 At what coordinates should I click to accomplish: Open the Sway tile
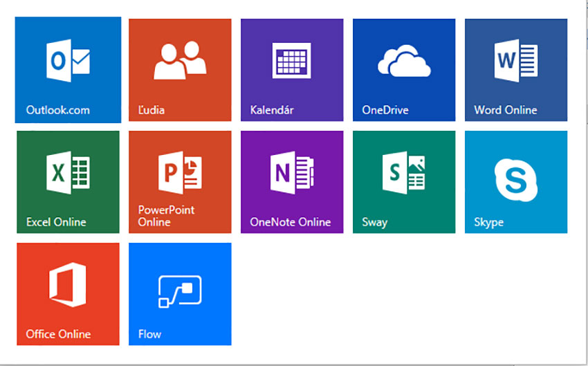click(404, 182)
